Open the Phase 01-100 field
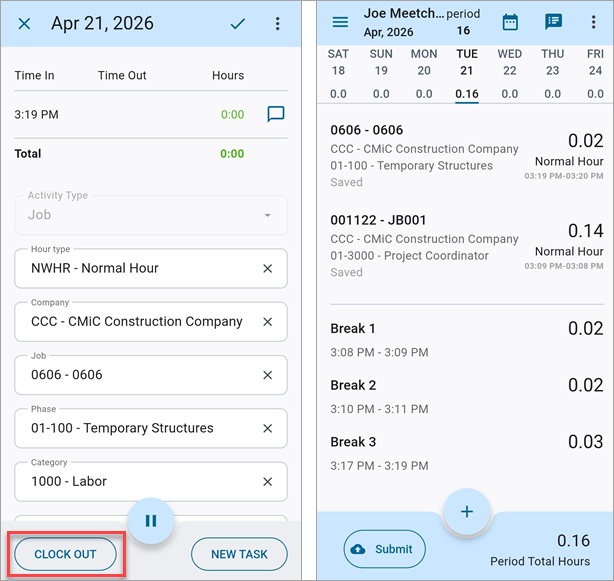 click(151, 428)
